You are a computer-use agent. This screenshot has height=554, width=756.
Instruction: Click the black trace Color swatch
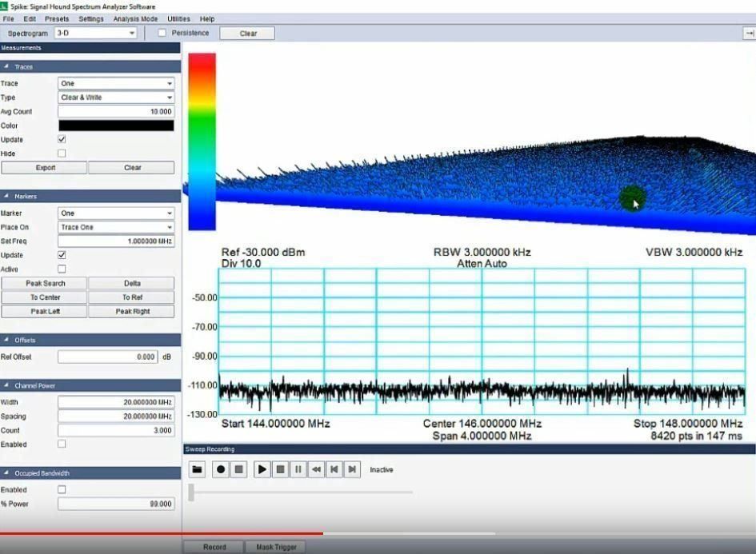pos(116,126)
